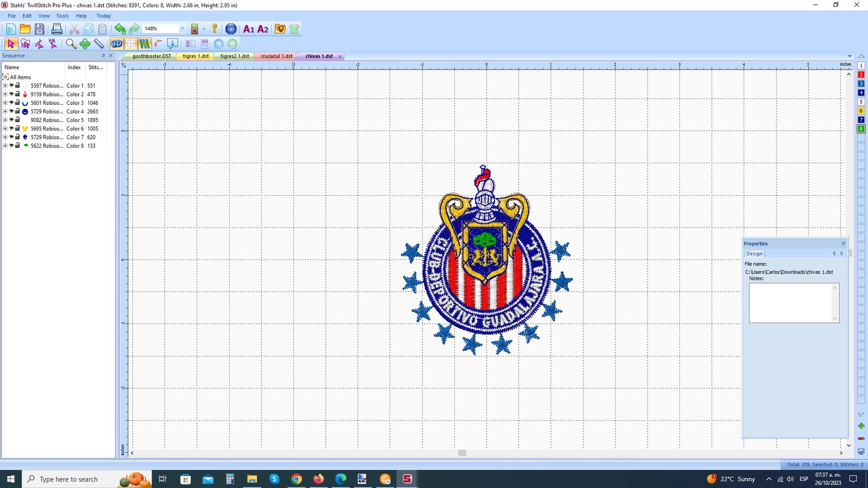The height and width of the screenshot is (488, 868).
Task: Activate the arrow Select tool
Action: pos(11,43)
